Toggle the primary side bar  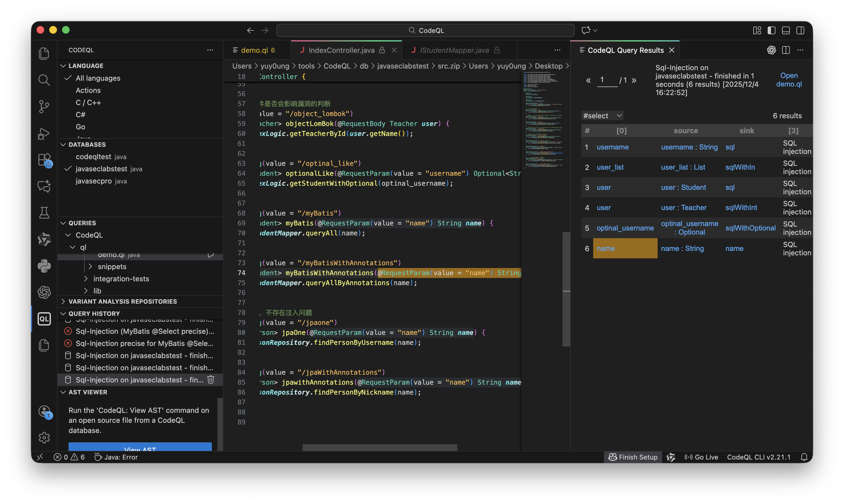[x=771, y=31]
